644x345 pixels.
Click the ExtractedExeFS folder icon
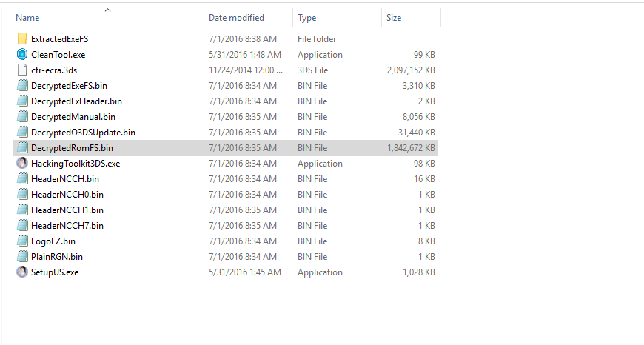coord(21,38)
